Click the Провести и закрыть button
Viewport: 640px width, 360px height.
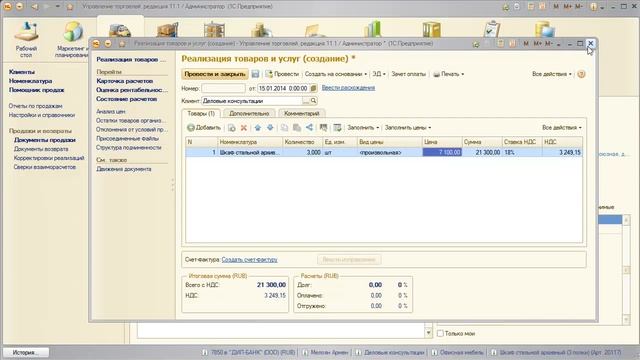(x=215, y=74)
